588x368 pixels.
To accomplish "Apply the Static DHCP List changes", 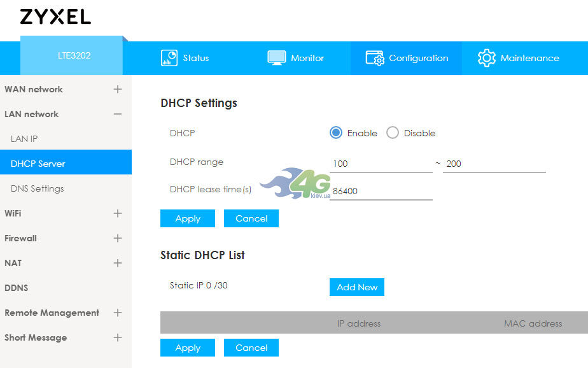I will [188, 348].
